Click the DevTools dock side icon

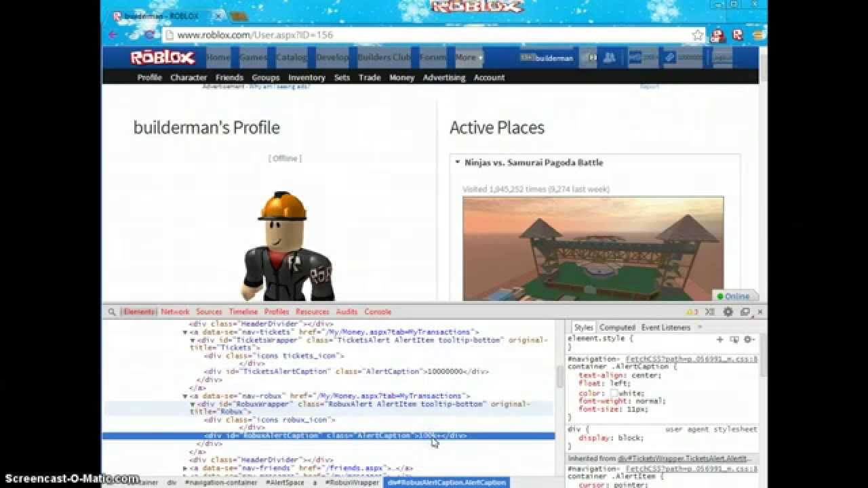(x=745, y=312)
